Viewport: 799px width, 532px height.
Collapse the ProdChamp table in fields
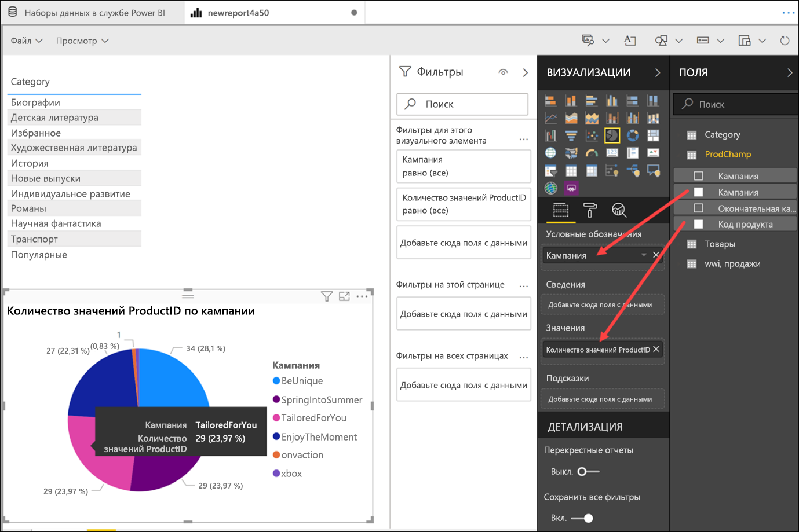(728, 154)
